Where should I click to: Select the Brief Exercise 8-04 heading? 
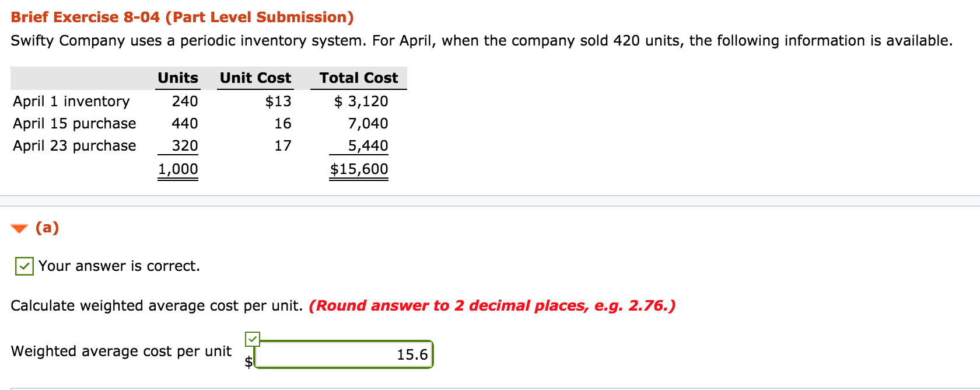(181, 17)
